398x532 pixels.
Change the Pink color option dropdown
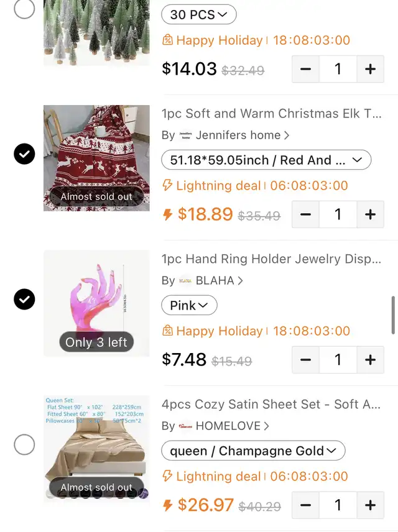point(189,305)
